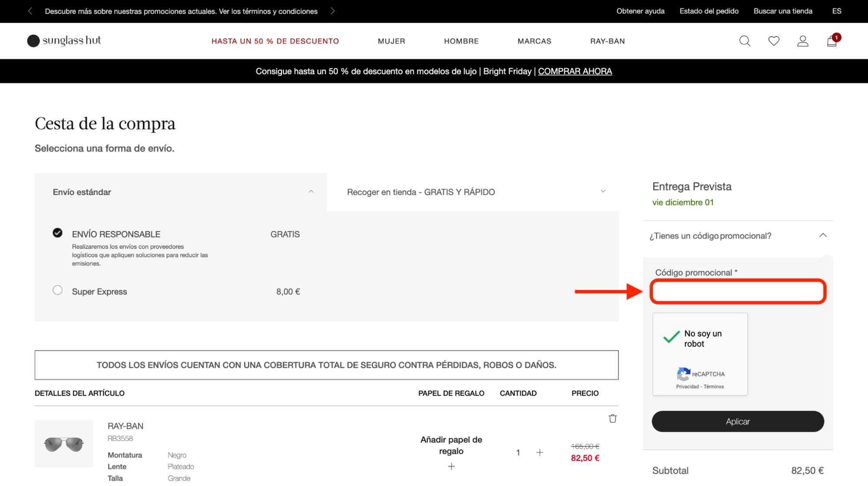
Task: Click the RAY-BAN product name
Action: 125,426
